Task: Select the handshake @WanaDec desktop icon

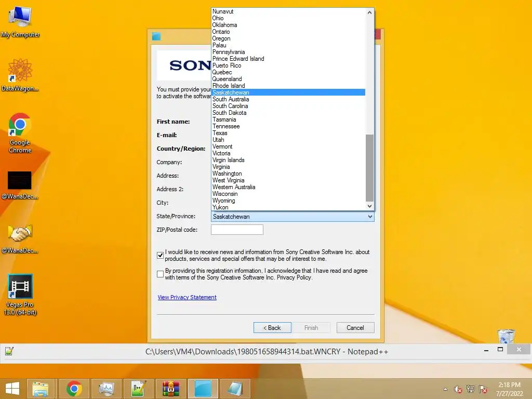Action: click(20, 239)
